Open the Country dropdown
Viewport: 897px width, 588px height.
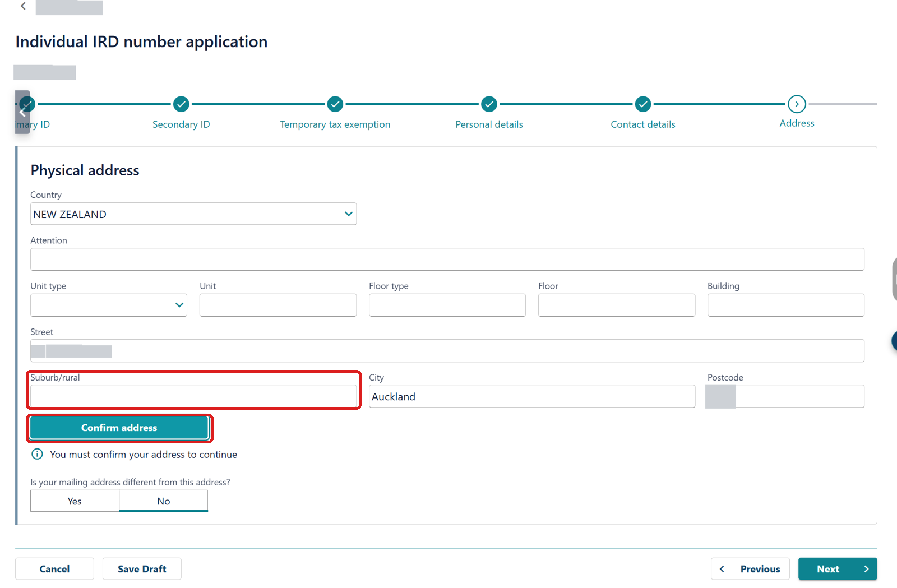coord(193,214)
